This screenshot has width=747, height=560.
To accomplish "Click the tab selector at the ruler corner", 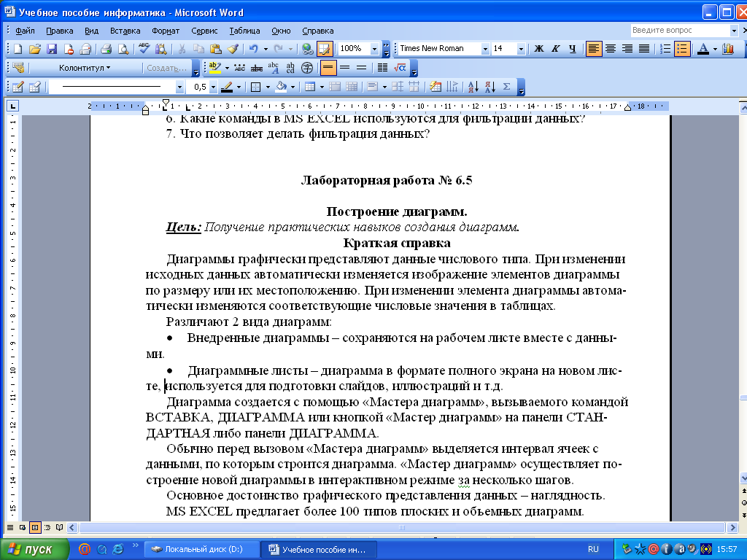I will point(13,106).
